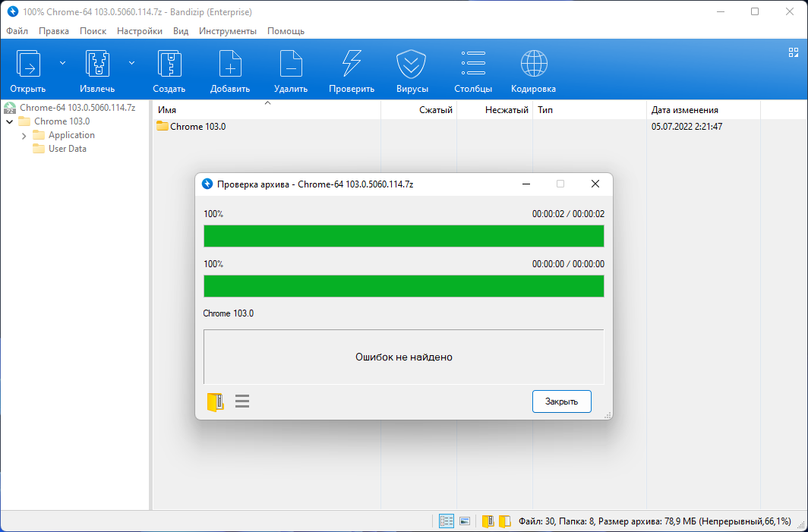Minimize the Проверка архива dialog
Viewport: 808px width, 532px height.
526,184
